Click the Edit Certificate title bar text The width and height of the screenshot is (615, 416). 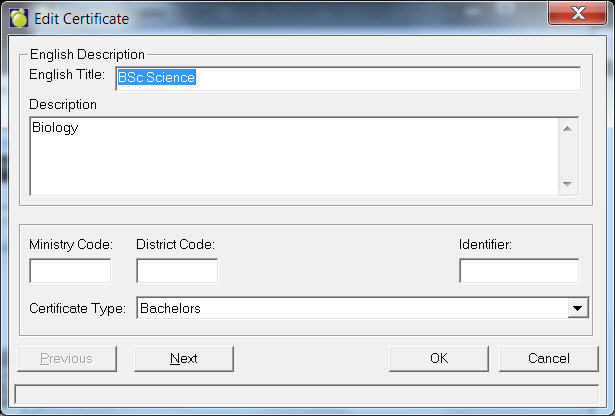coord(81,18)
